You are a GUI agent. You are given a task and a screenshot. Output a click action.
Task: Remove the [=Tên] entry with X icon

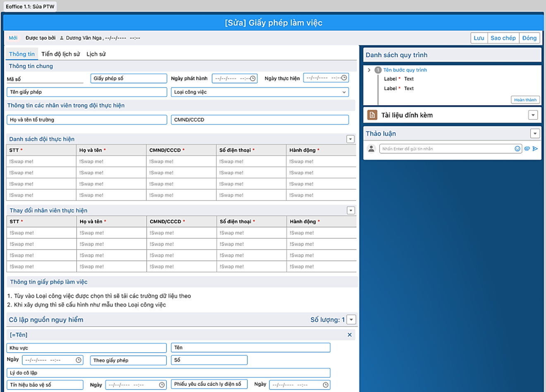point(350,335)
